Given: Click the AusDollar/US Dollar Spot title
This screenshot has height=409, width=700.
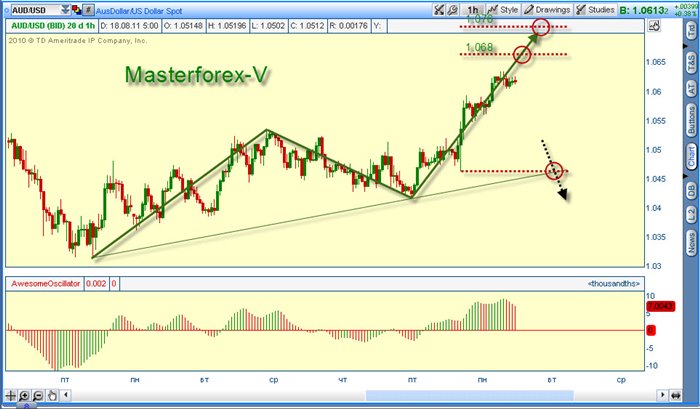Looking at the screenshot, I should 139,11.
